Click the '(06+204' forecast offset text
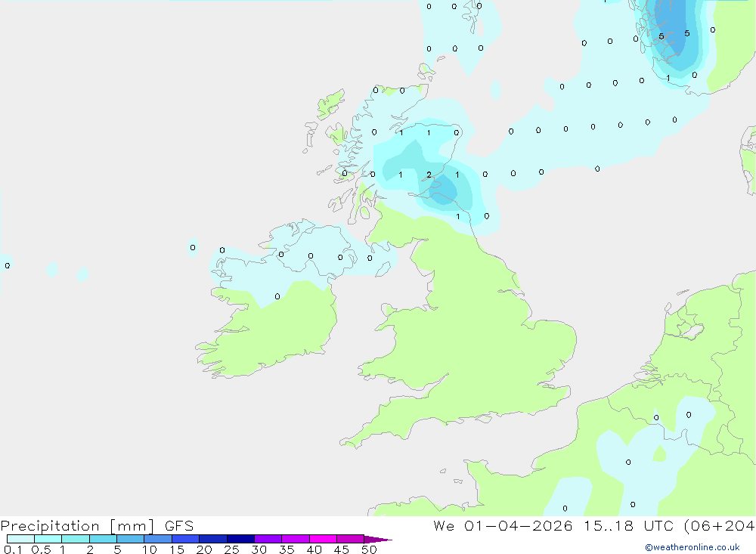 click(x=720, y=526)
